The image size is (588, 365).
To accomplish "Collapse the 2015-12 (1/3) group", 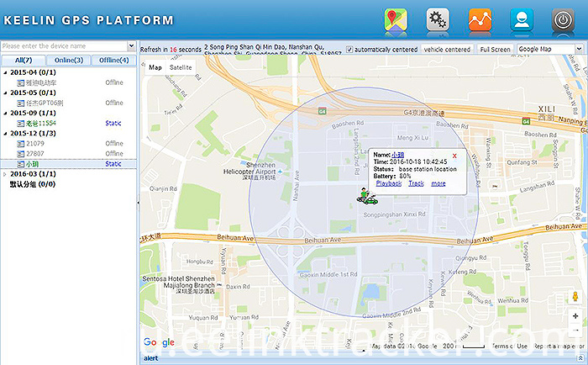I will tap(5, 134).
